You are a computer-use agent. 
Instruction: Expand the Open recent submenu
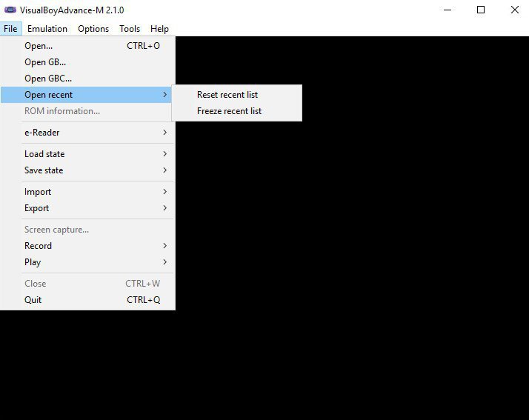87,95
